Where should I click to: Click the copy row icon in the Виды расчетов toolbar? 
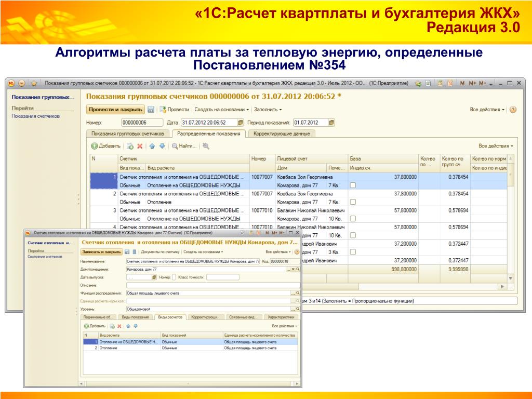pos(112,326)
